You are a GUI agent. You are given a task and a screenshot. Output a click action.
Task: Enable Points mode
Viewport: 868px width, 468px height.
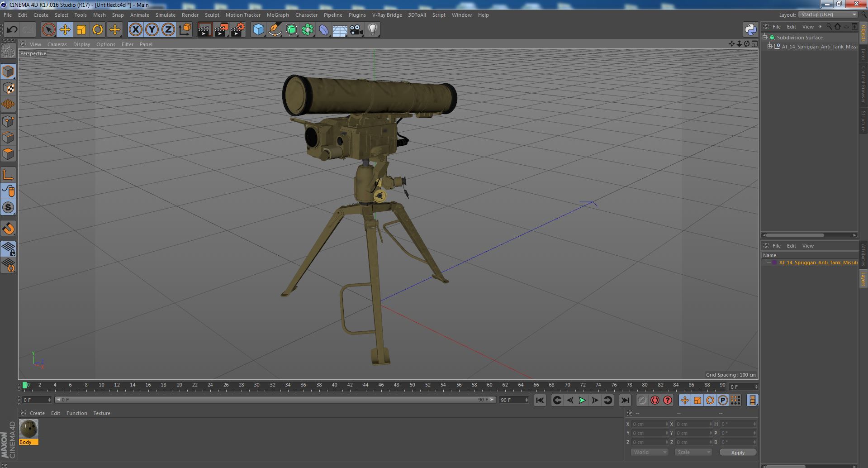pos(8,121)
